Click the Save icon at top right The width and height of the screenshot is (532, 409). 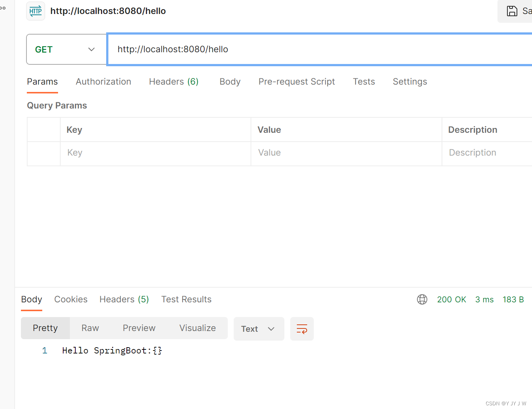click(x=513, y=11)
